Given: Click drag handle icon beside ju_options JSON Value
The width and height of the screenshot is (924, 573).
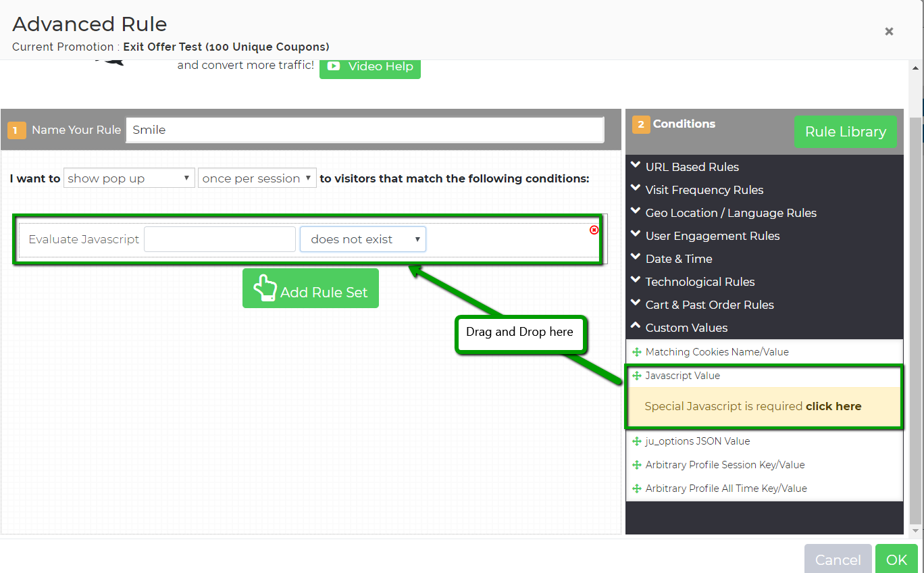Looking at the screenshot, I should tap(636, 441).
